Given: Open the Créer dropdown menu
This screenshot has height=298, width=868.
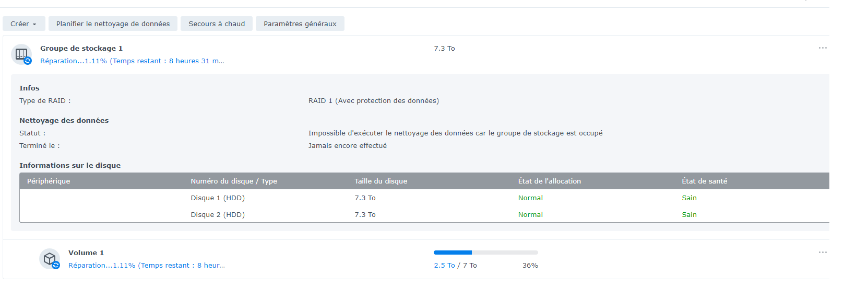Looking at the screenshot, I should (x=23, y=24).
